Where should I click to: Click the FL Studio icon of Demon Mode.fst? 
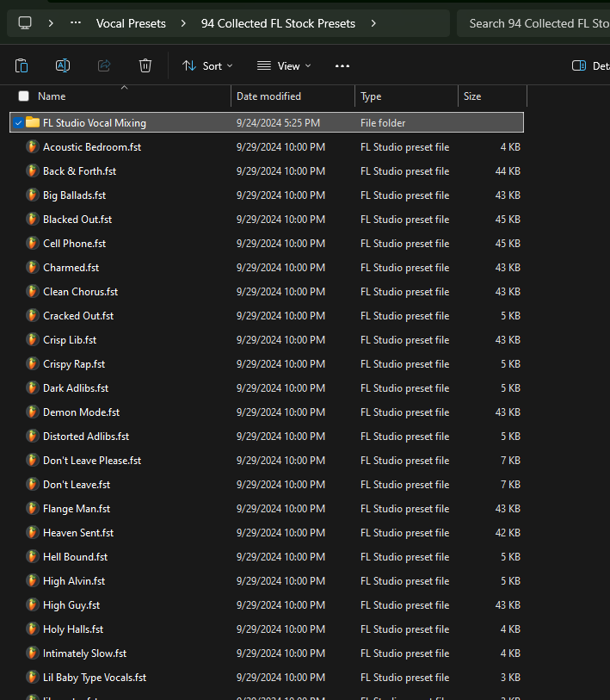(33, 412)
